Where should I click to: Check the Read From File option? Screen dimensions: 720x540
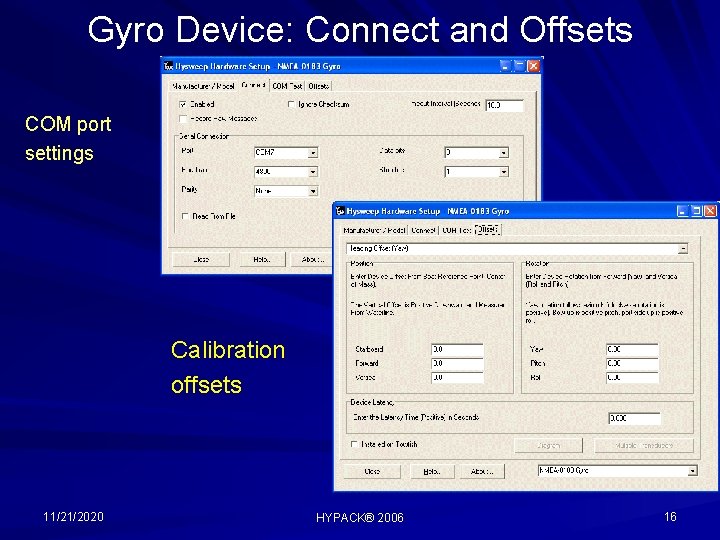(x=185, y=216)
